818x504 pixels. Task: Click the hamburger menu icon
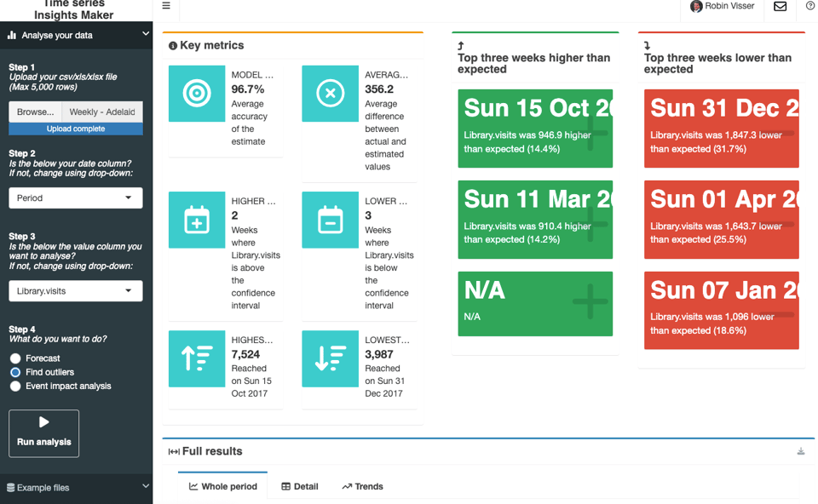tap(166, 6)
